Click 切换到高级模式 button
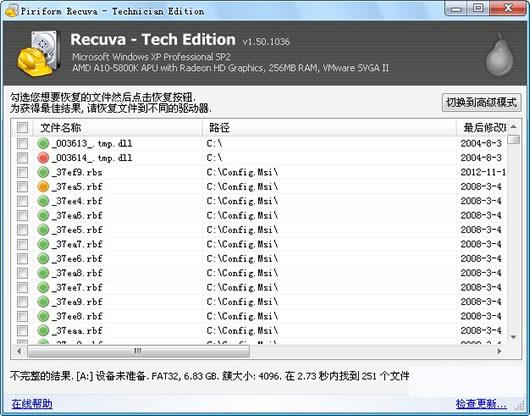Screen dimensions: 530x416 pyautogui.click(x=481, y=102)
